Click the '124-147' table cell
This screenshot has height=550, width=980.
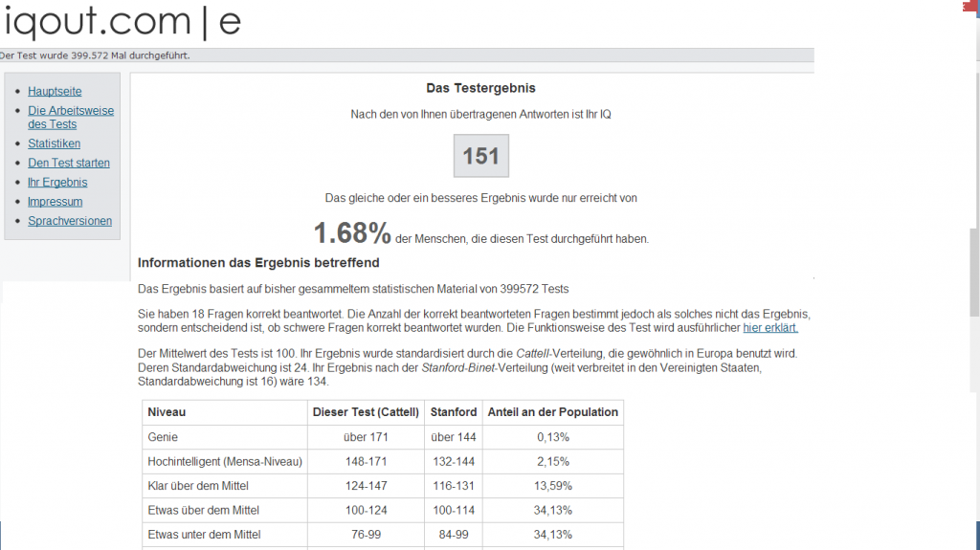366,486
